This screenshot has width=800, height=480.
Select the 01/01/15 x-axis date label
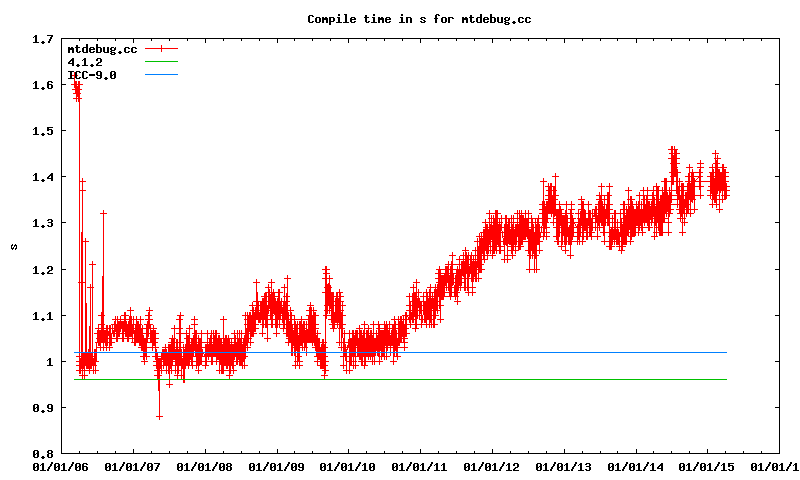click(708, 466)
